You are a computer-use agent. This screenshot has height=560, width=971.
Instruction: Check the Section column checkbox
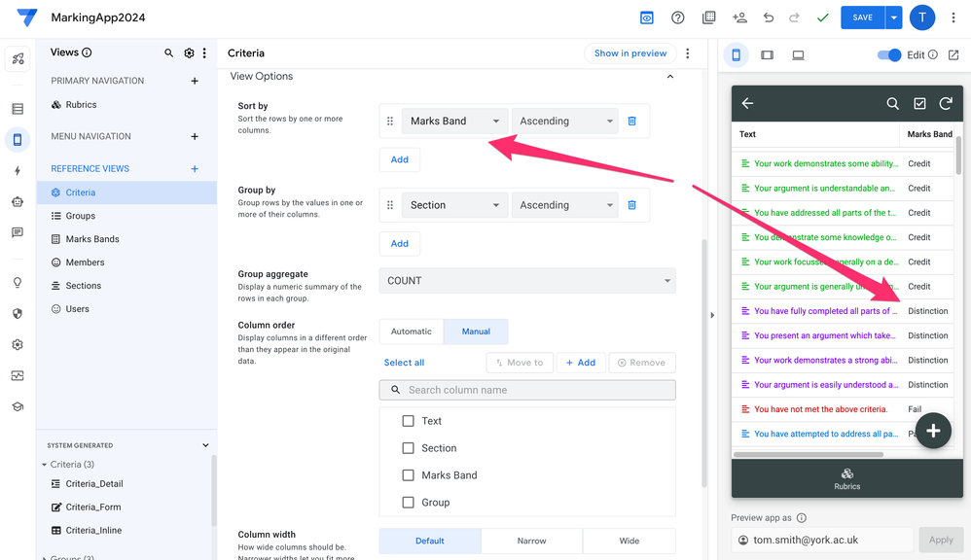tap(408, 448)
